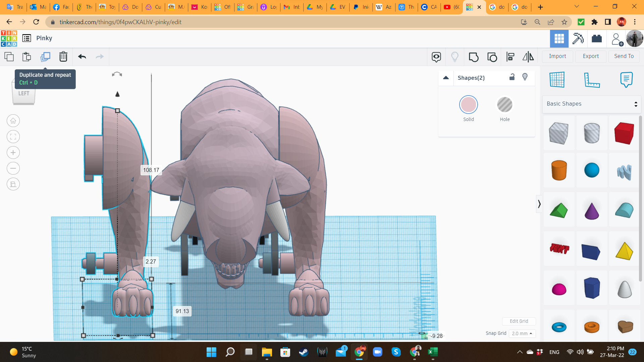Viewport: 644px width, 362px height.
Task: Open the Ruler tool
Action: pyautogui.click(x=591, y=80)
